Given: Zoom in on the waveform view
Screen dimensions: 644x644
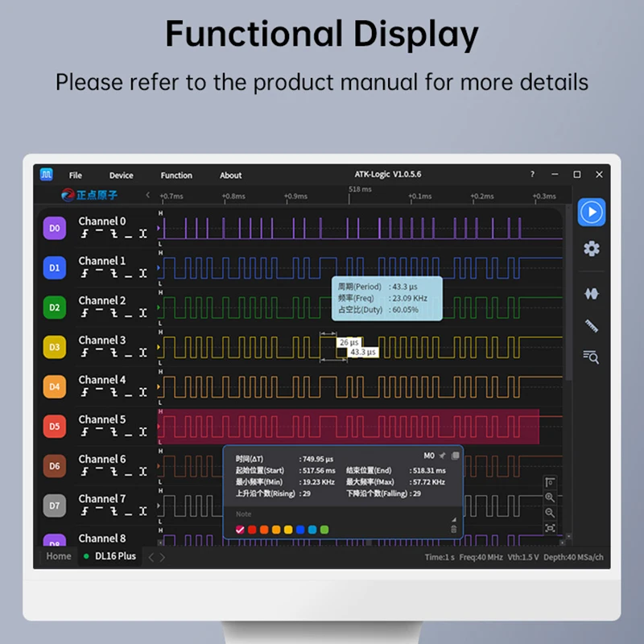Looking at the screenshot, I should pyautogui.click(x=550, y=497).
